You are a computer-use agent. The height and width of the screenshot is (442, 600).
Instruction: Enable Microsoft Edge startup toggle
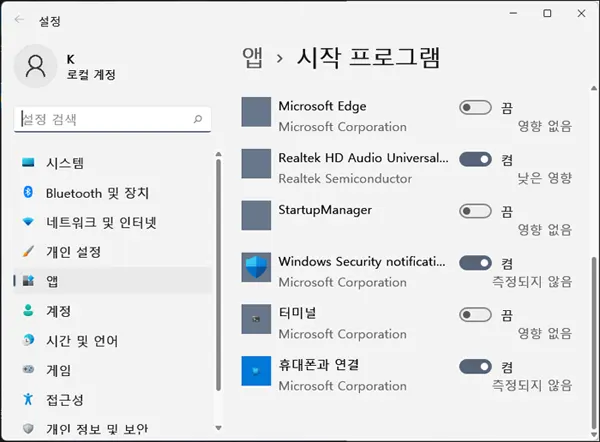(475, 108)
